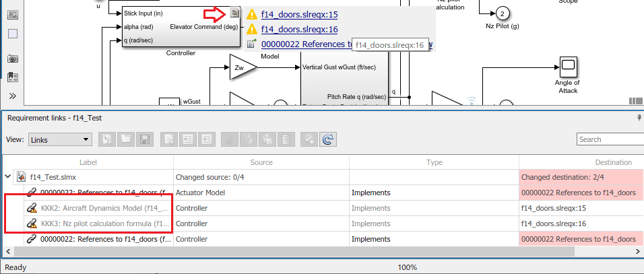Click the Save floppy disk toolbar icon
Screen dimensions: 644x274
click(145, 139)
